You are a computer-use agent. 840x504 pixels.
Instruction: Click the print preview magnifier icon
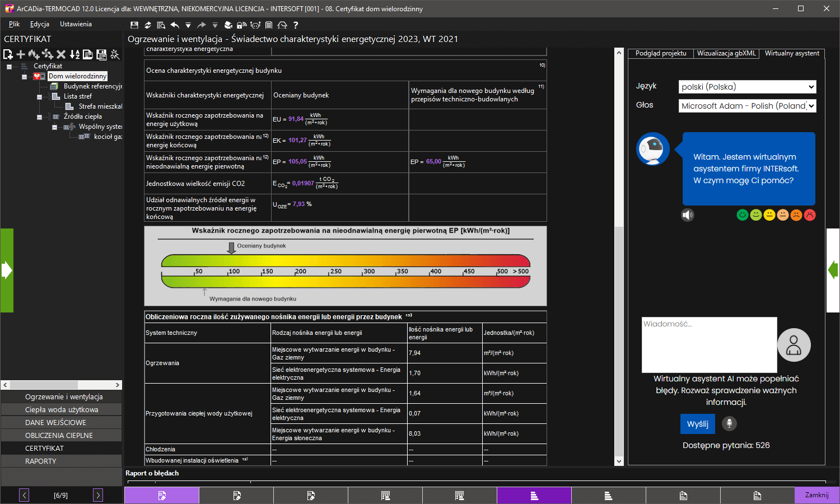161,25
